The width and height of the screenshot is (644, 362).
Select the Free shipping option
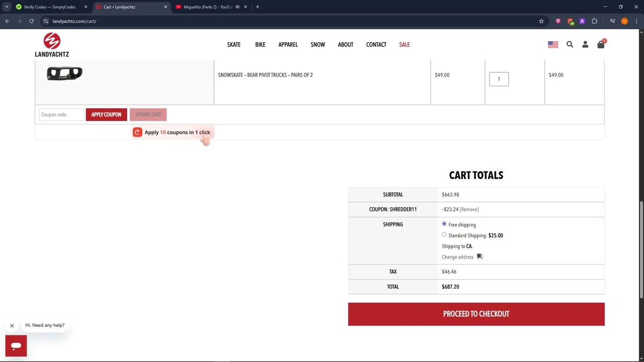pos(444,224)
